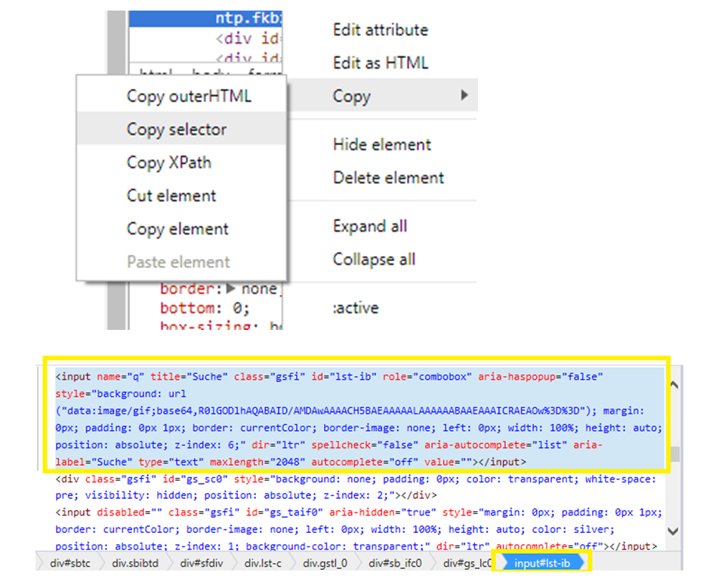Select the highlighted input element markup

pyautogui.click(x=355, y=418)
